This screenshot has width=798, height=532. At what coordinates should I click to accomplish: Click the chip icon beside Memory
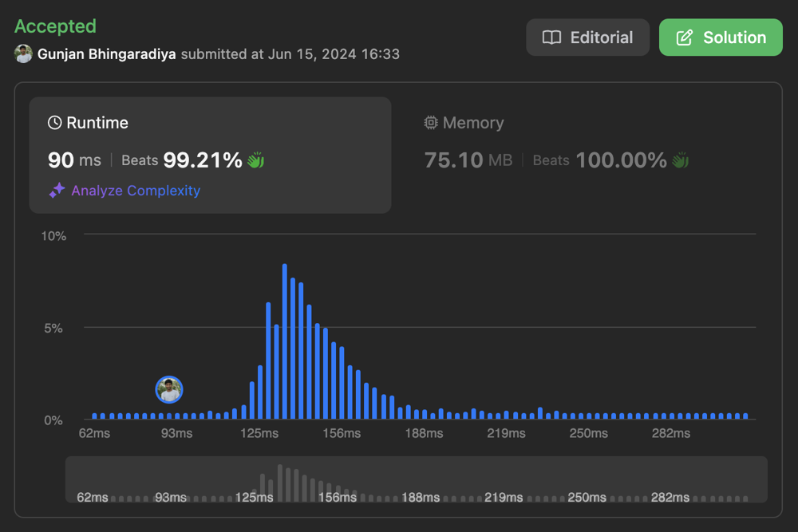(x=431, y=123)
